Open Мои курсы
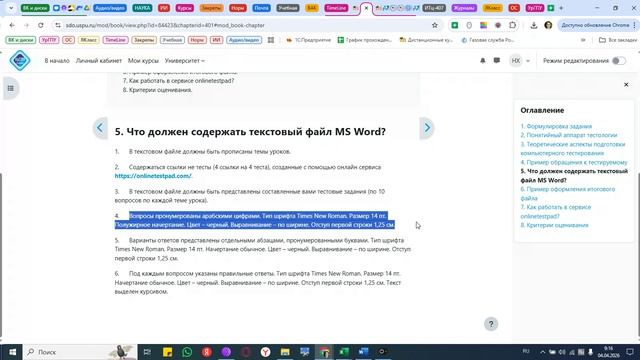The height and width of the screenshot is (360, 640). 143,60
